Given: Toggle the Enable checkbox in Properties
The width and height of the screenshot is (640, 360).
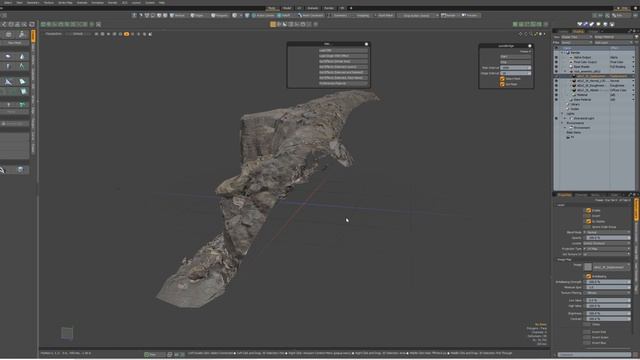Looking at the screenshot, I should (x=588, y=211).
